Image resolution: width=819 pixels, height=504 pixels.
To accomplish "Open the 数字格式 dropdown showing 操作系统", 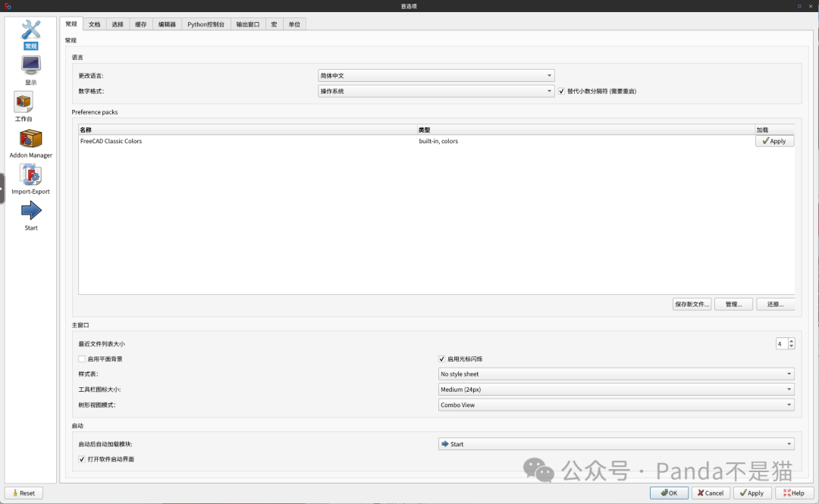I will (x=436, y=92).
